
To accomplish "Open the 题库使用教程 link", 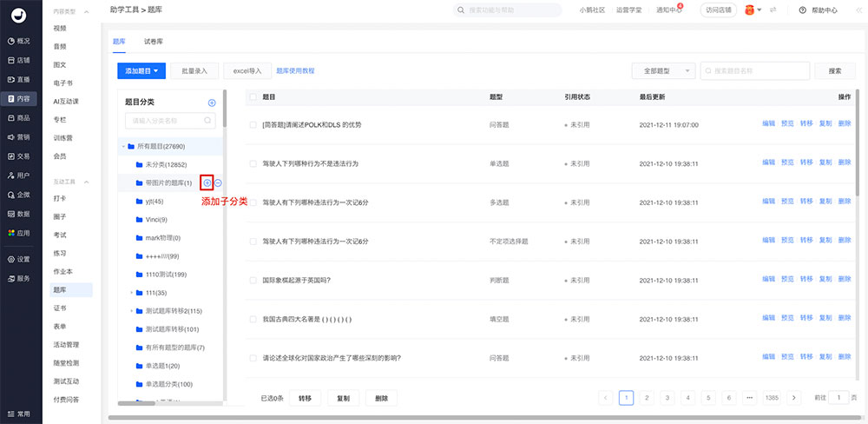I will 295,70.
